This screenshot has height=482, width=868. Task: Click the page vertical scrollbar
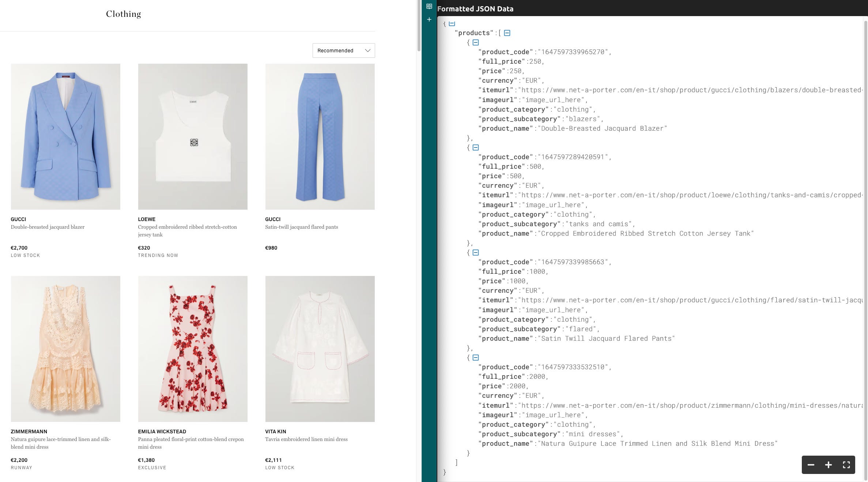pyautogui.click(x=419, y=26)
